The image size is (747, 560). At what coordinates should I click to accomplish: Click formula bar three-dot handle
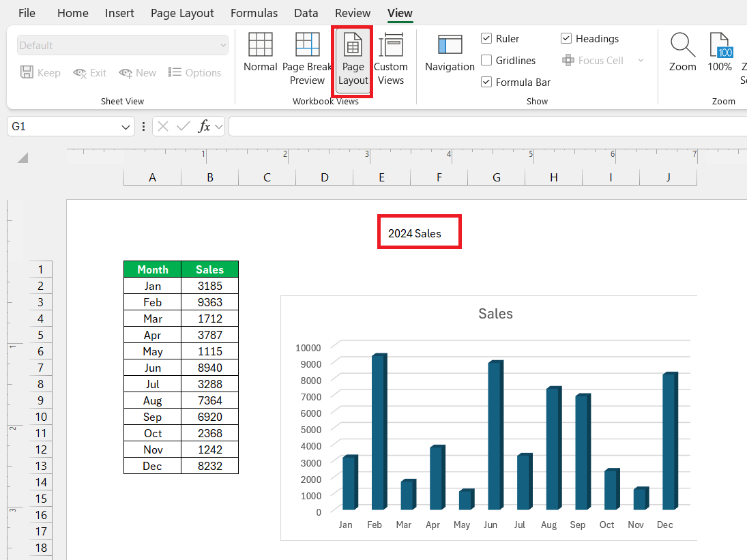(x=143, y=126)
